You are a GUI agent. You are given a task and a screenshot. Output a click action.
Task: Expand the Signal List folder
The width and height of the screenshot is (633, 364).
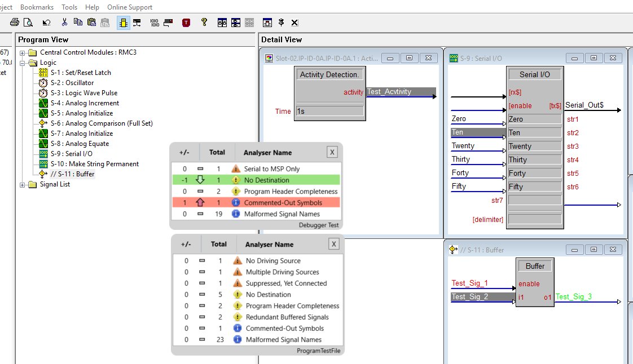tap(23, 185)
